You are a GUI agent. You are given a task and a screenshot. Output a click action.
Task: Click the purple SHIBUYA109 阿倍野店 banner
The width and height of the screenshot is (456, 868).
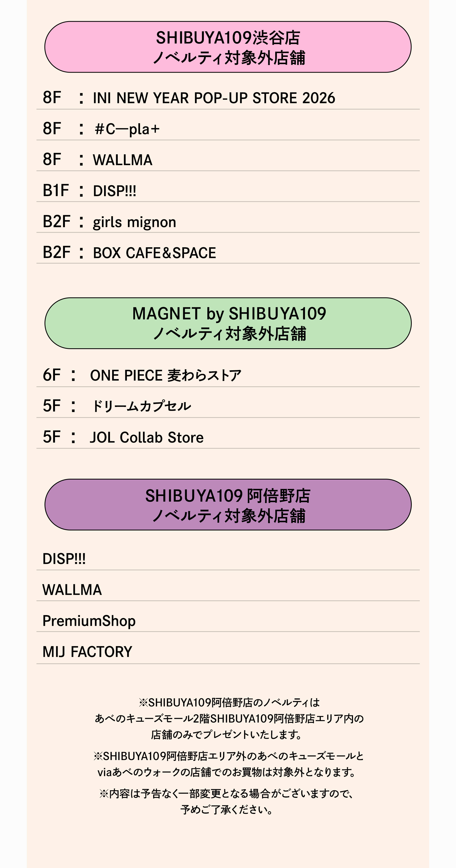pyautogui.click(x=228, y=505)
